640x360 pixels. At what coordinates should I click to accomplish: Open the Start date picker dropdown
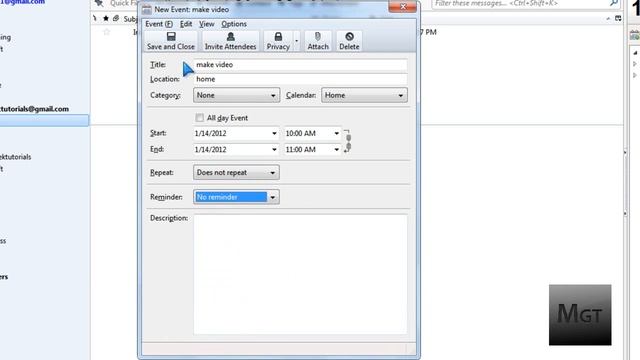pos(274,133)
